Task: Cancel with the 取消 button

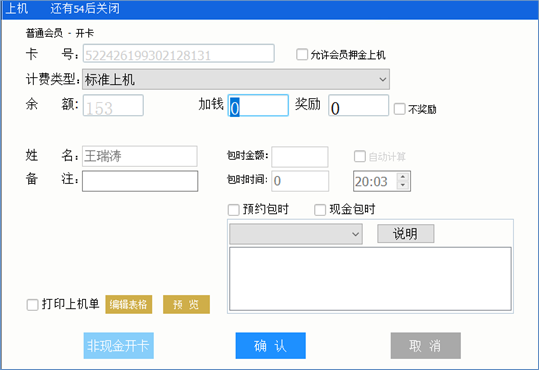Action: (x=426, y=346)
